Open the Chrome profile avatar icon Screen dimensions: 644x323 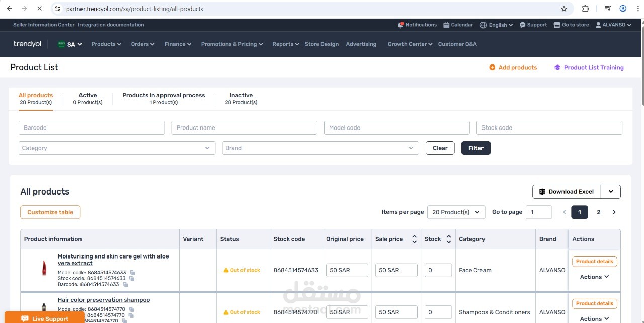click(623, 9)
